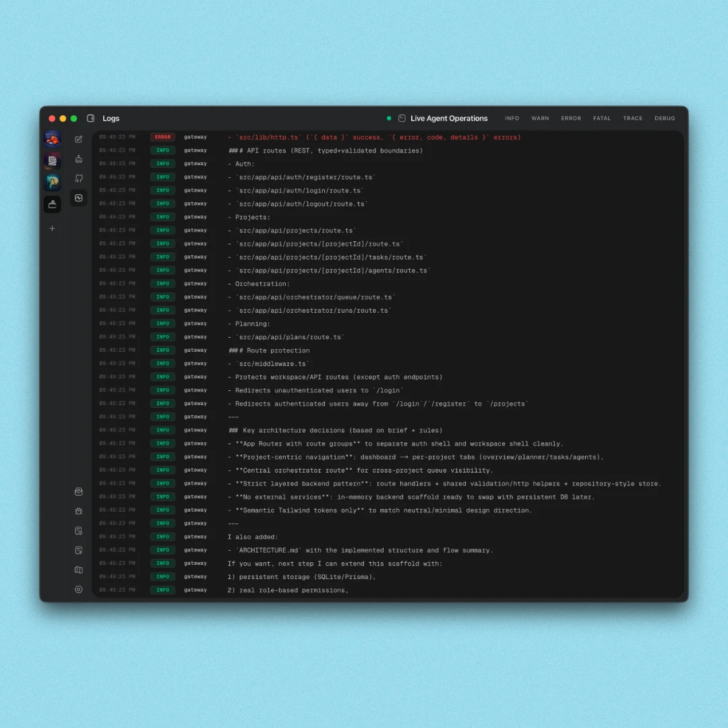The image size is (728, 728).
Task: Toggle the WARN log level filter
Action: pyautogui.click(x=540, y=118)
